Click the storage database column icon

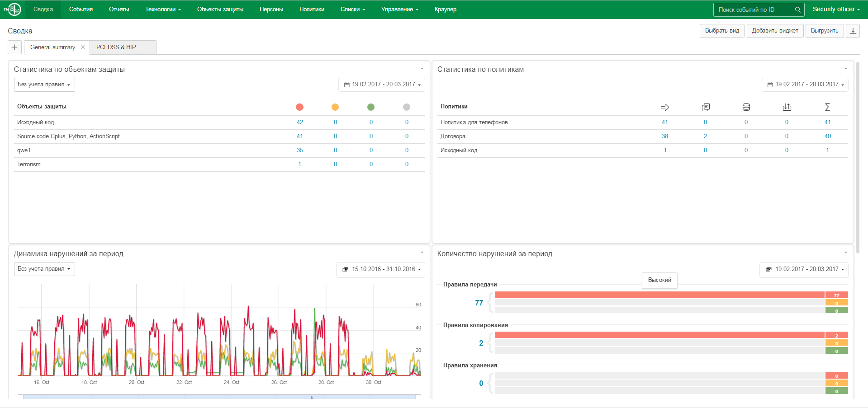pyautogui.click(x=746, y=107)
